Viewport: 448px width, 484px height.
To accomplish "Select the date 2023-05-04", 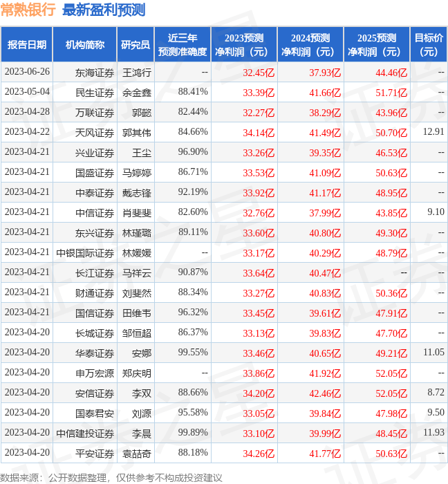I will point(27,92).
